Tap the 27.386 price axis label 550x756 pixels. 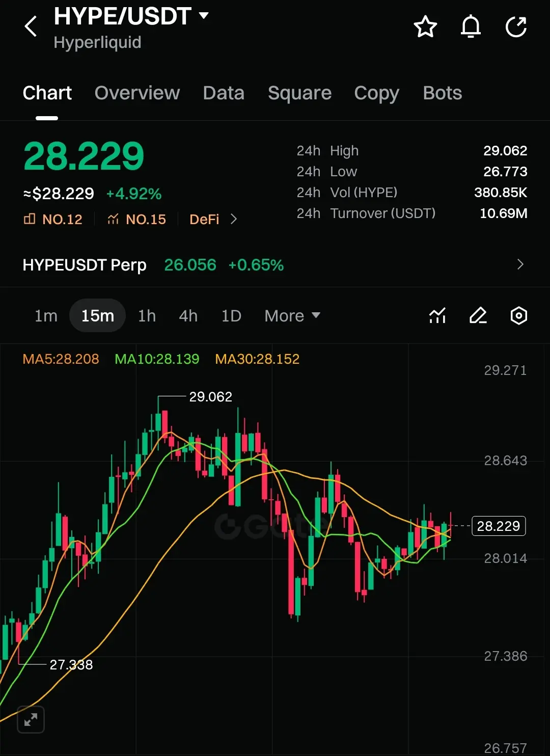click(x=505, y=656)
